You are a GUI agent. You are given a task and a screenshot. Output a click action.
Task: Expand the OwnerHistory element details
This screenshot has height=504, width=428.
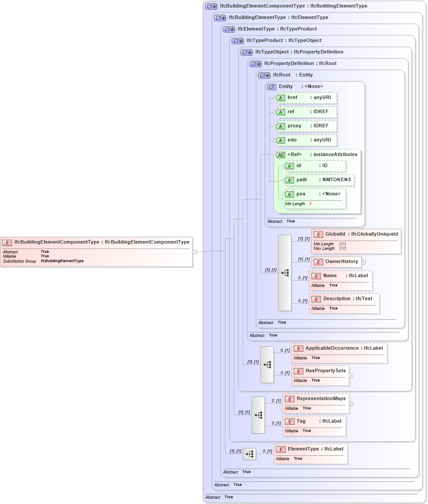(x=363, y=262)
